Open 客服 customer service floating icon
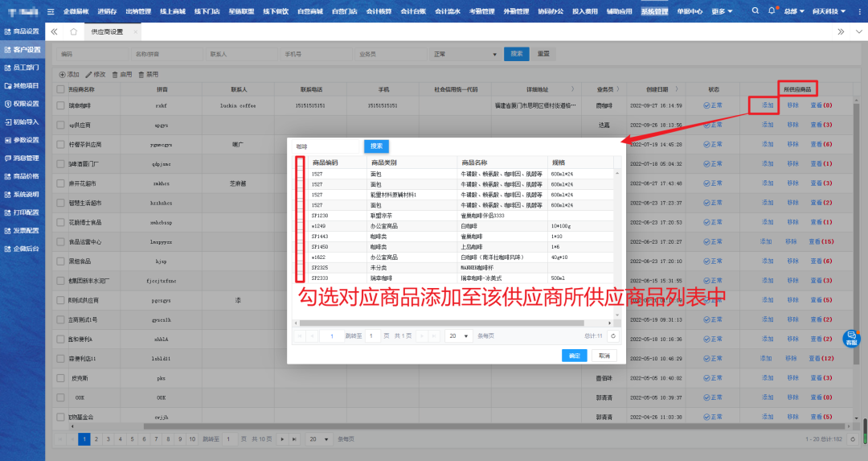This screenshot has width=868, height=461. pyautogui.click(x=851, y=338)
